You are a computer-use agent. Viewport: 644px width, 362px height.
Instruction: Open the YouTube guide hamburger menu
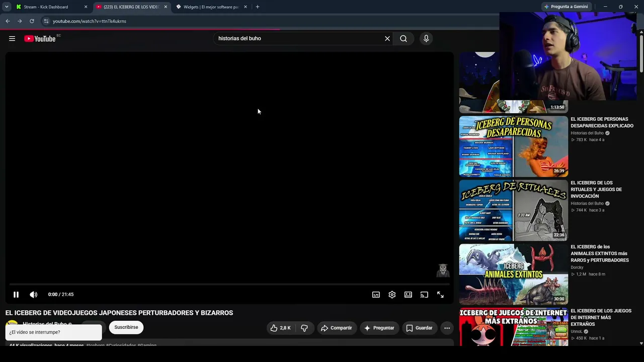(x=12, y=39)
